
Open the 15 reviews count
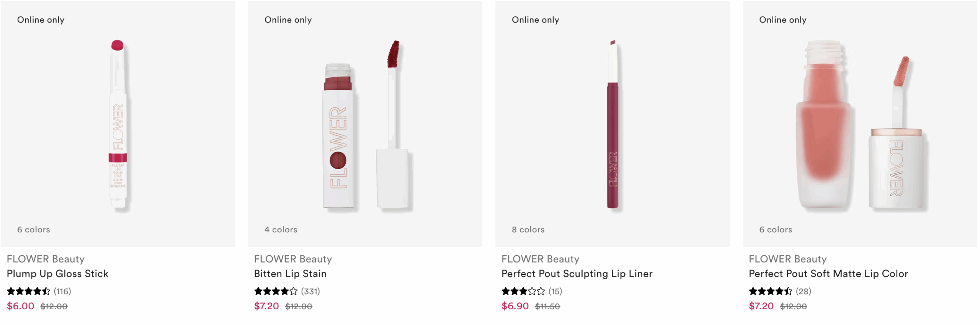point(555,291)
